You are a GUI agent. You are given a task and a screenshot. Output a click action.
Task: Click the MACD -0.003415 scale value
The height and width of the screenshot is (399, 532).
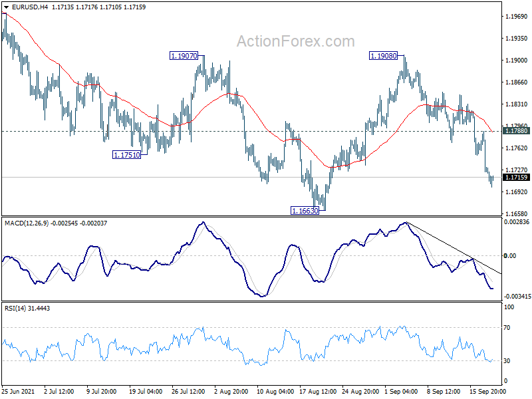(x=517, y=297)
